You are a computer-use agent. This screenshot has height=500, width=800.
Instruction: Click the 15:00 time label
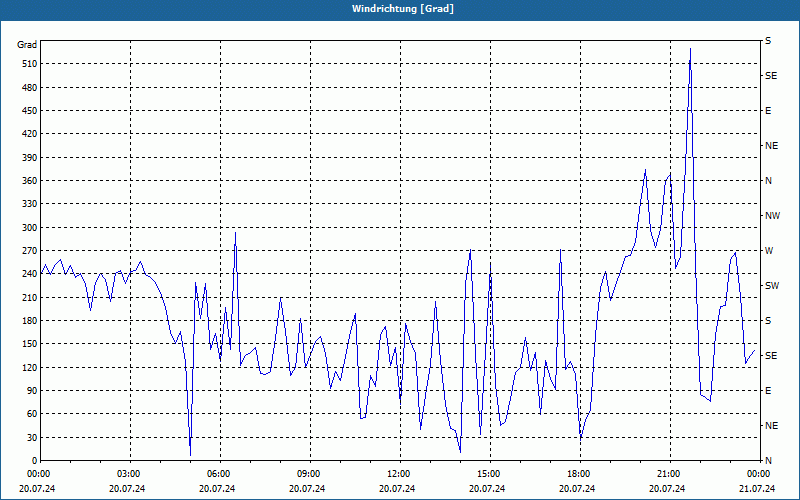489,474
